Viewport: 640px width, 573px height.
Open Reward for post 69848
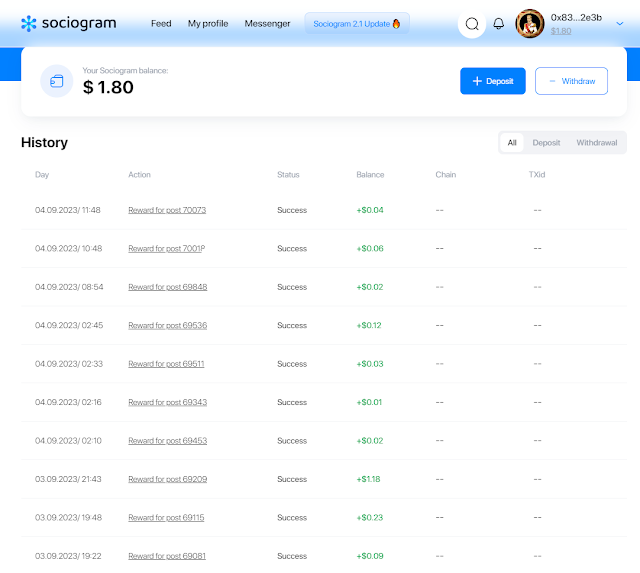(168, 287)
